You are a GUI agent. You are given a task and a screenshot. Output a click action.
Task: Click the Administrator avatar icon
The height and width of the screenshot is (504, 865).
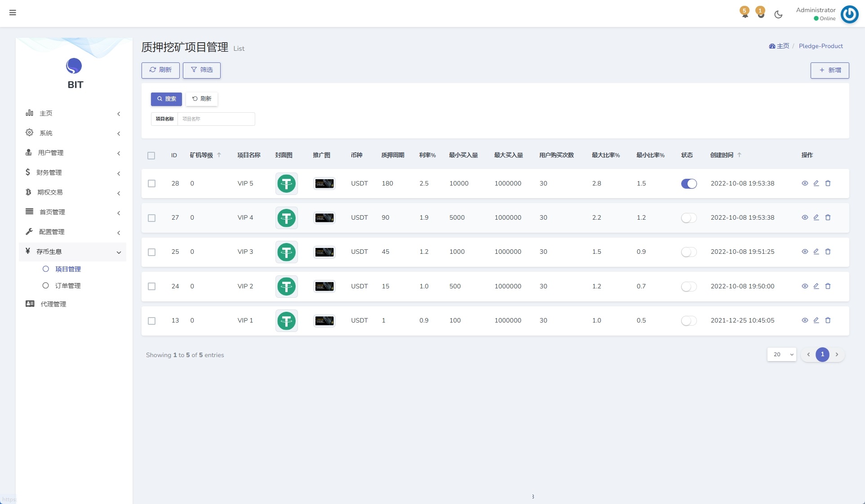pos(849,14)
